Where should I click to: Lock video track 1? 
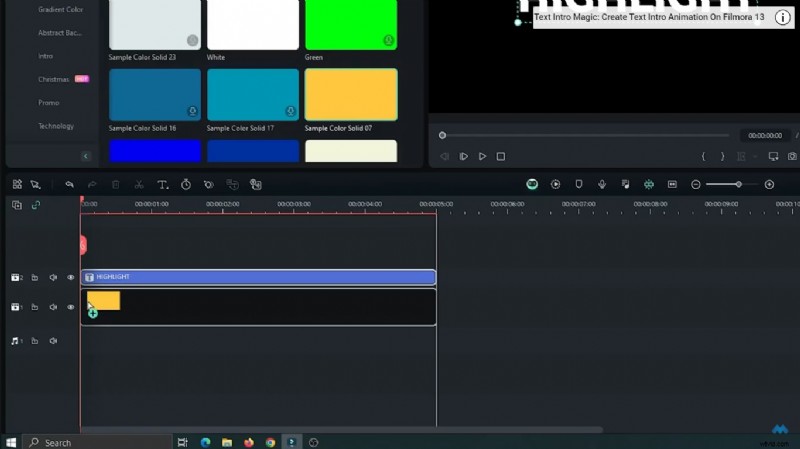35,307
